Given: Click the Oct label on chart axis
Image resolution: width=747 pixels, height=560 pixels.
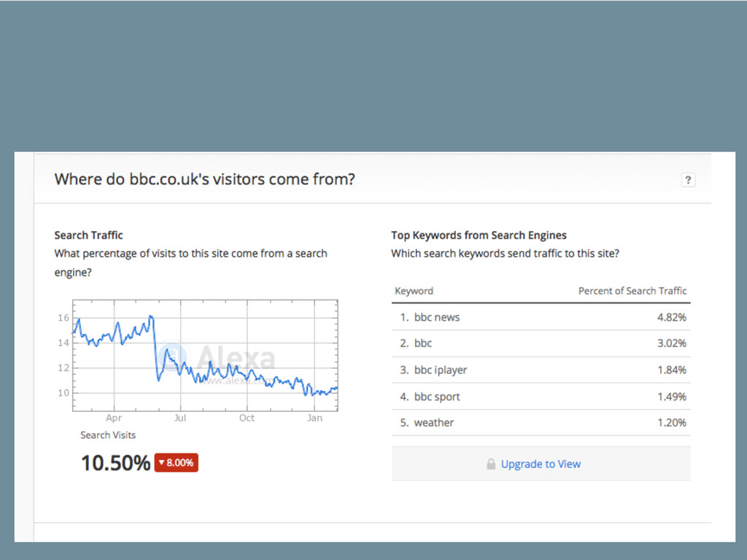Looking at the screenshot, I should (247, 418).
